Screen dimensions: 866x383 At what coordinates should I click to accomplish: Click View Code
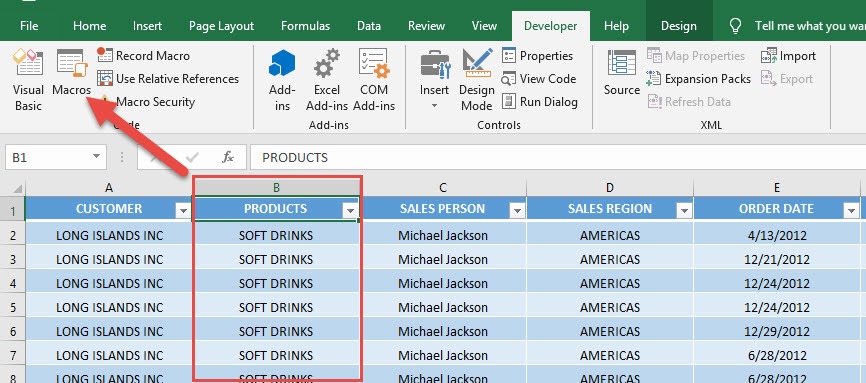(x=539, y=79)
